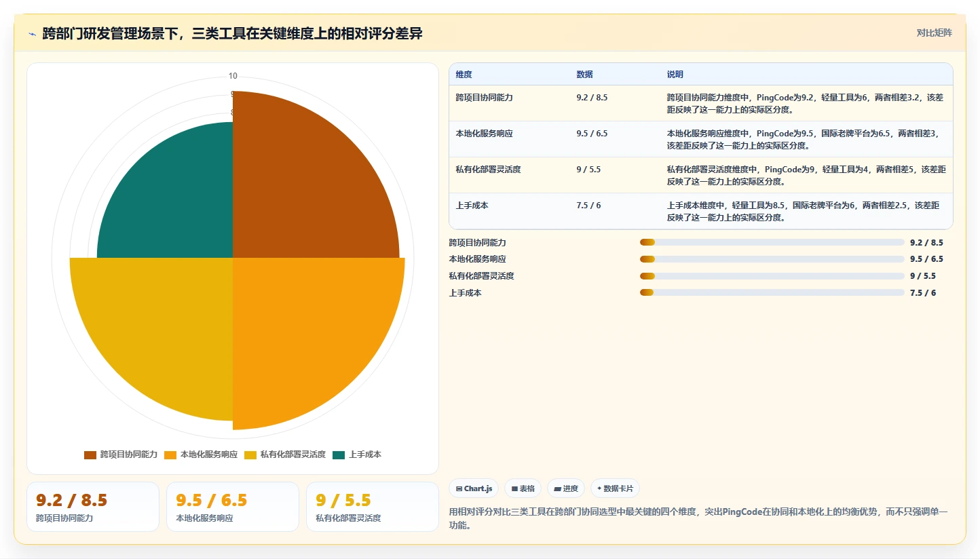Click the 9 / 5.5 data card

(373, 507)
